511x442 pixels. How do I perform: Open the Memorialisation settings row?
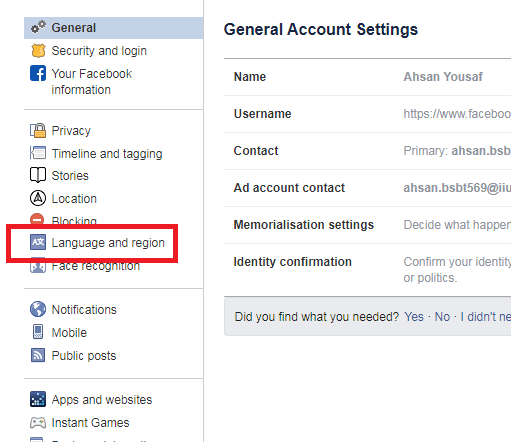[367, 225]
